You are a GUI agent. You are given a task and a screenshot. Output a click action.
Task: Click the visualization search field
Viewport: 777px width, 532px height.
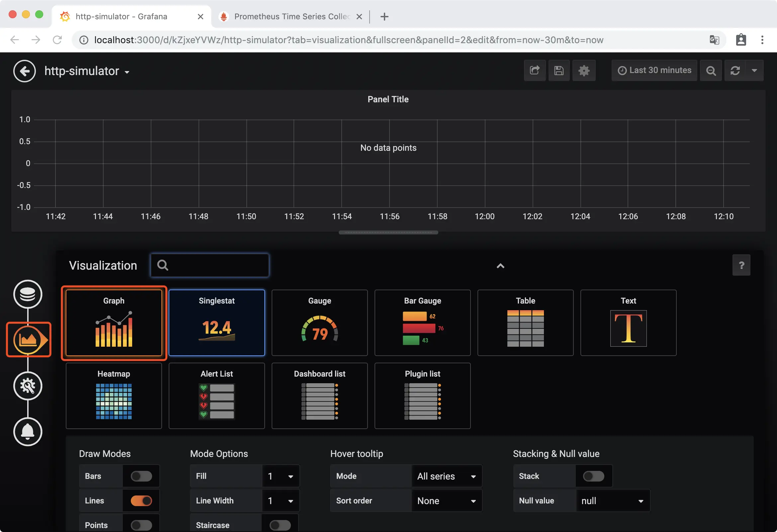point(210,265)
